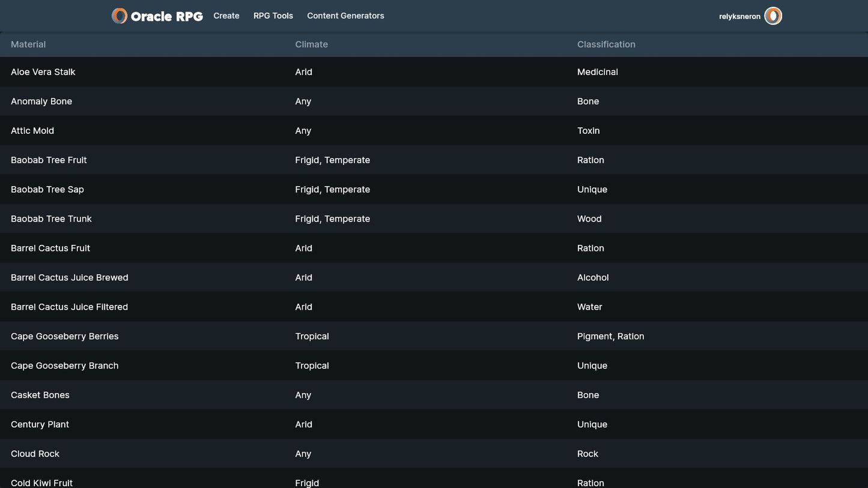Image resolution: width=868 pixels, height=488 pixels.
Task: Click the Attic Mold entry
Action: point(32,131)
